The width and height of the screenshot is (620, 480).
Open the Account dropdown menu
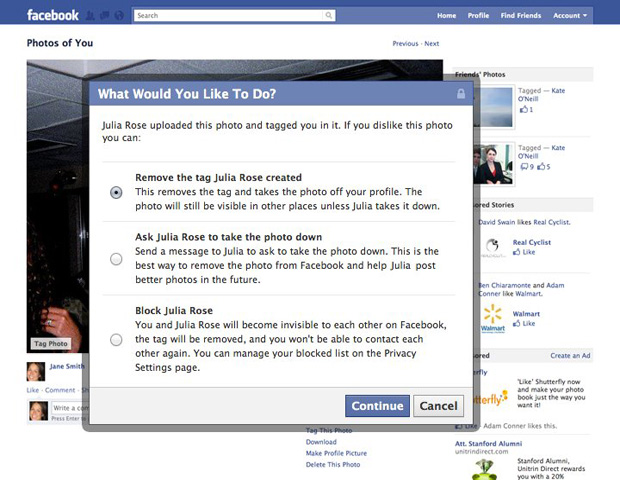click(569, 16)
